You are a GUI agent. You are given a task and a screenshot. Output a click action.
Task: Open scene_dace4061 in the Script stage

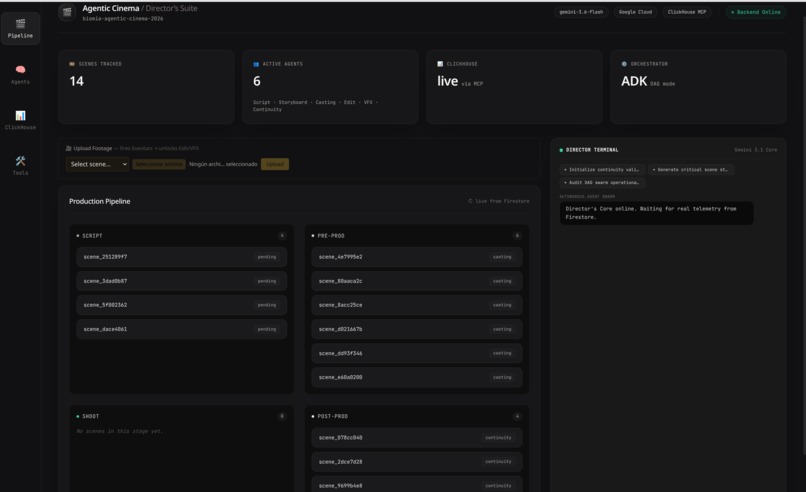tap(181, 329)
